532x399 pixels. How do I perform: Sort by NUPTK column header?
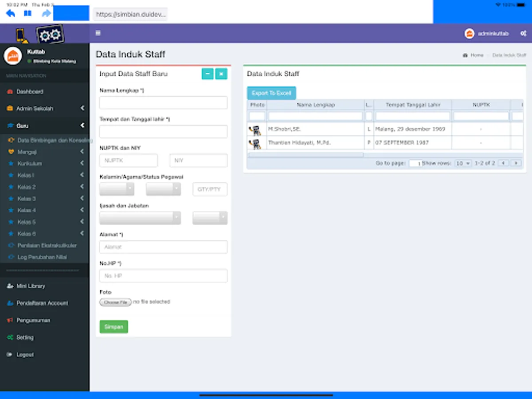click(x=481, y=105)
